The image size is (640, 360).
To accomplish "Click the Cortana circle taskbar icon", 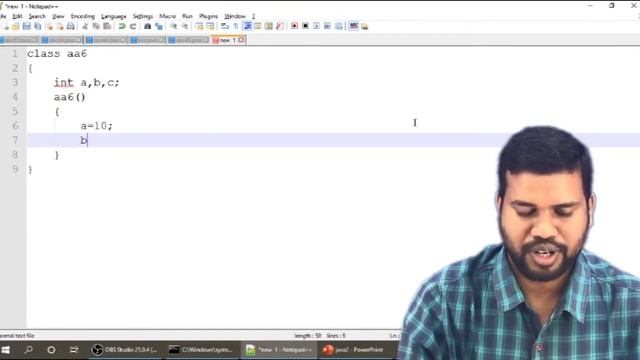I will [x=51, y=350].
